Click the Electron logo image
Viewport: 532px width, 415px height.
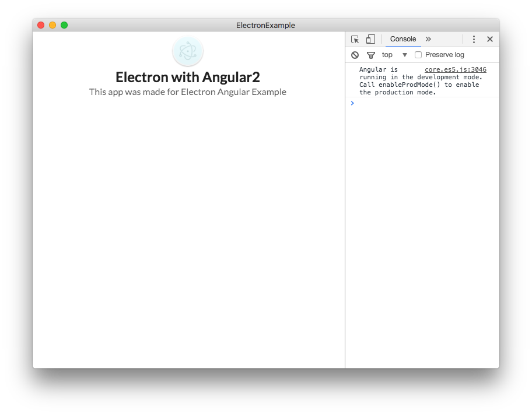click(x=188, y=51)
